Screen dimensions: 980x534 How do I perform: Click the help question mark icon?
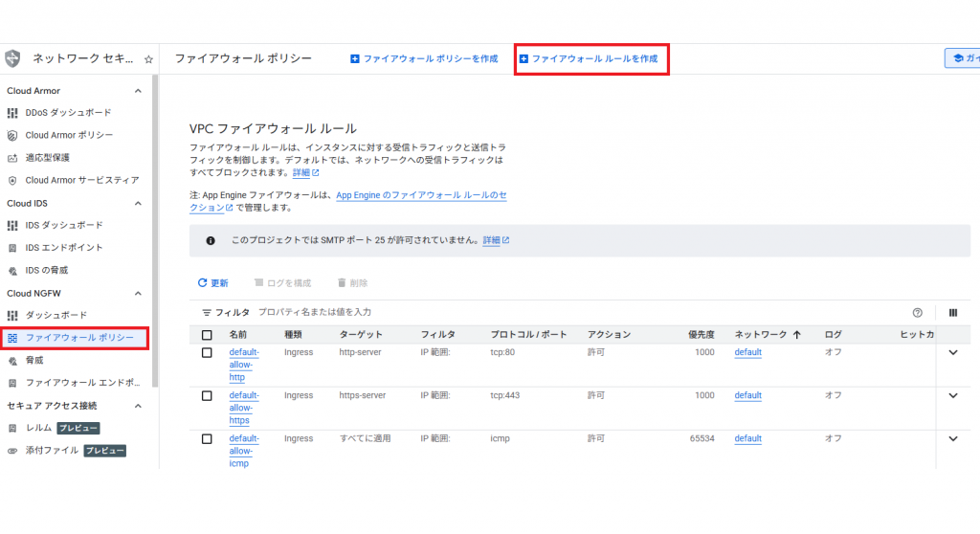[918, 313]
